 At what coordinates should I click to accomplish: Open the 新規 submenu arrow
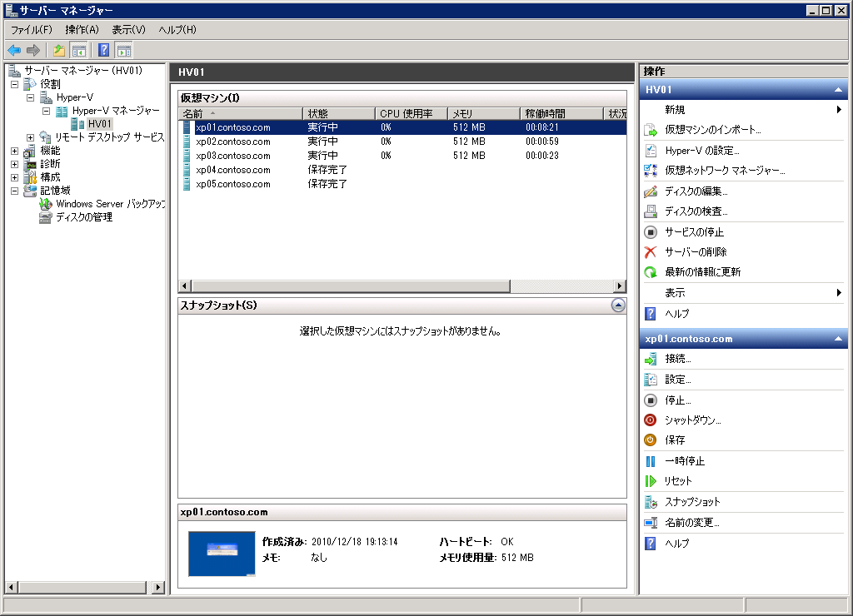click(x=839, y=110)
